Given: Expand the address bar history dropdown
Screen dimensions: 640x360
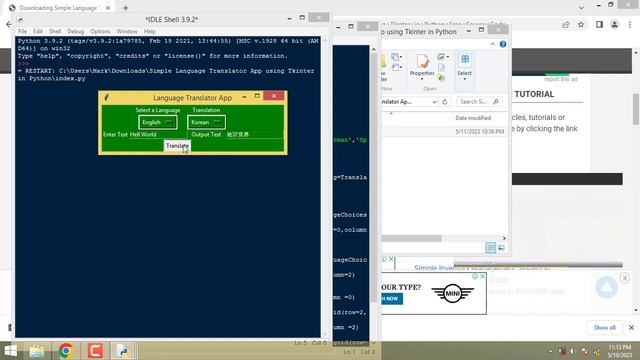Looking at the screenshot, I should pyautogui.click(x=434, y=102).
